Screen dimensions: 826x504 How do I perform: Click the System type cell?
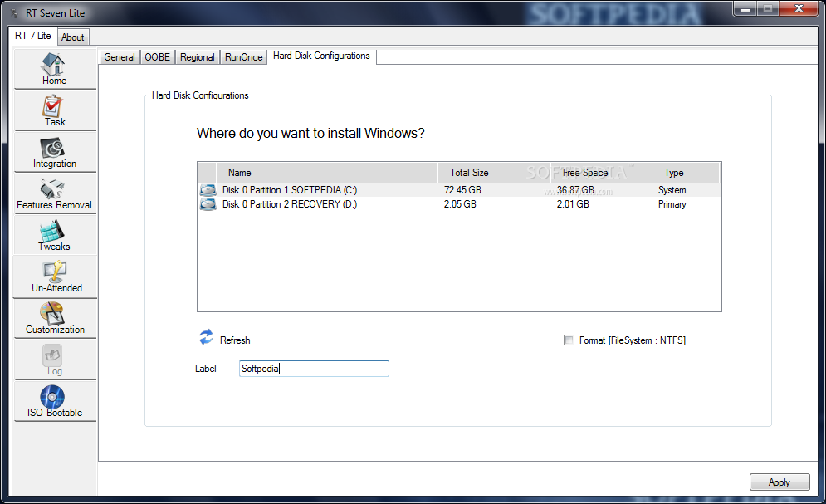click(672, 190)
